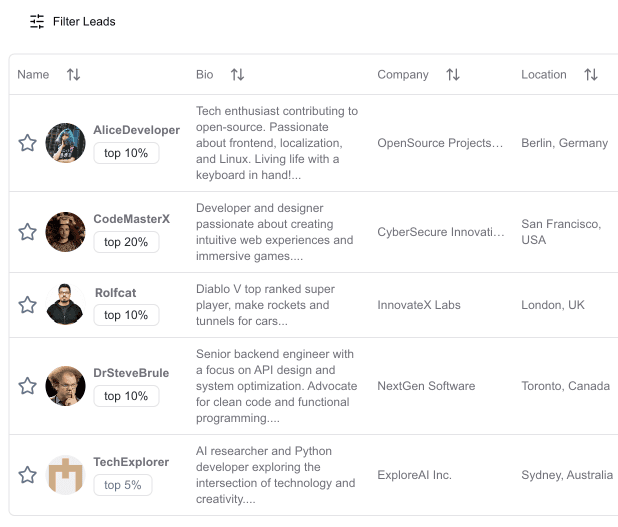The image size is (618, 527).
Task: Click bio starting 'Diablo V top ranked'
Action: [x=265, y=305]
